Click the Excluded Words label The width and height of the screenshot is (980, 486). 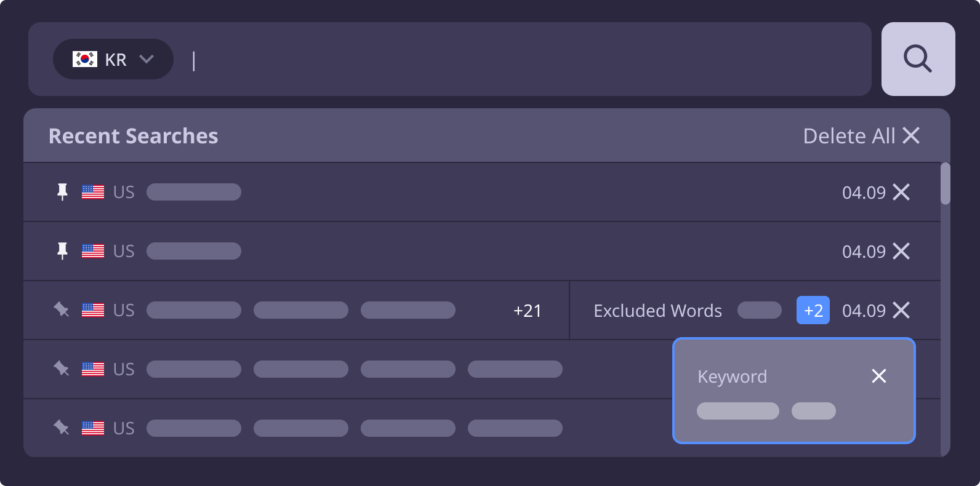point(657,311)
